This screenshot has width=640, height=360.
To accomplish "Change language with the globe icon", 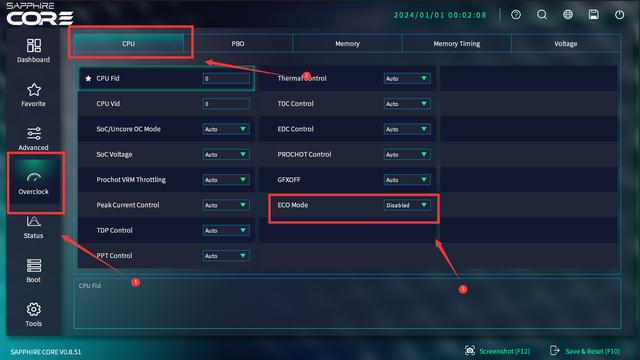I will (x=568, y=15).
